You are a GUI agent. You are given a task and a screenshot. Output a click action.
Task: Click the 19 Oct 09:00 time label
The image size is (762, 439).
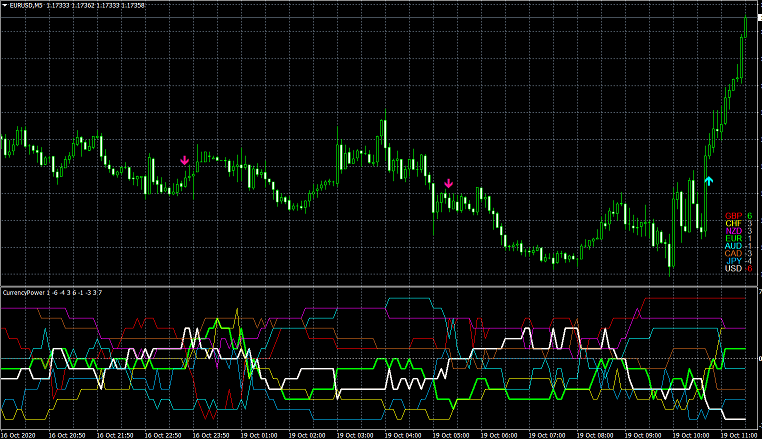coord(643,435)
